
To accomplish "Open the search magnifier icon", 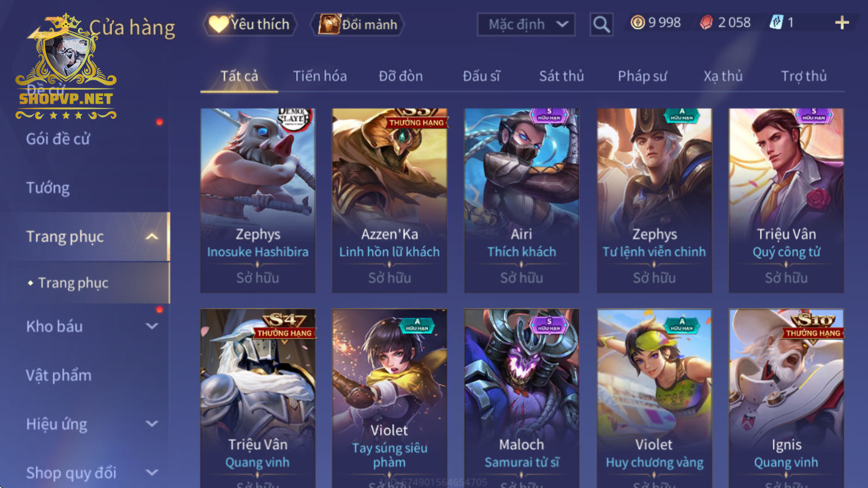I will click(601, 24).
